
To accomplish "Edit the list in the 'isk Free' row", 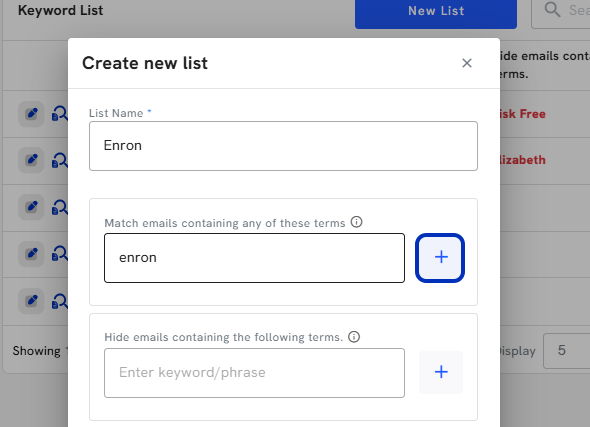I will click(x=32, y=114).
